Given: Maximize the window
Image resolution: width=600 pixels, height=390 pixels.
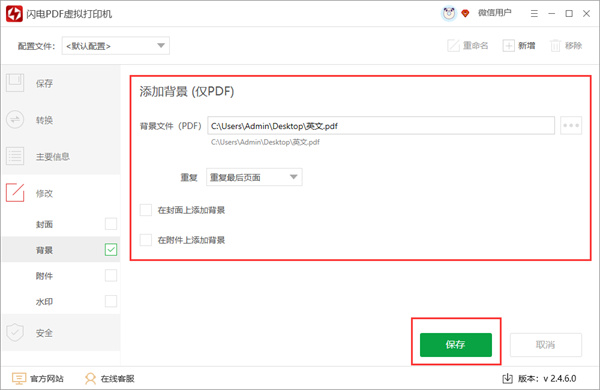Looking at the screenshot, I should pos(569,14).
